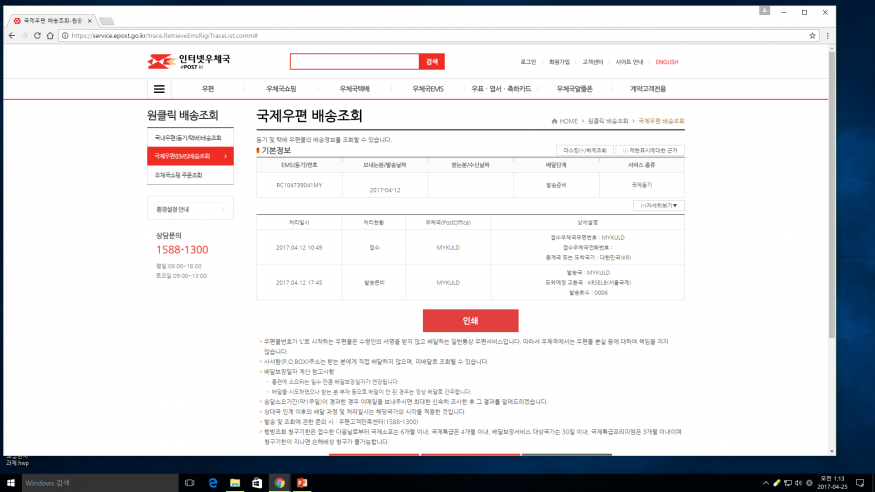Click the 회원가입 link
875x492 pixels.
click(x=559, y=62)
